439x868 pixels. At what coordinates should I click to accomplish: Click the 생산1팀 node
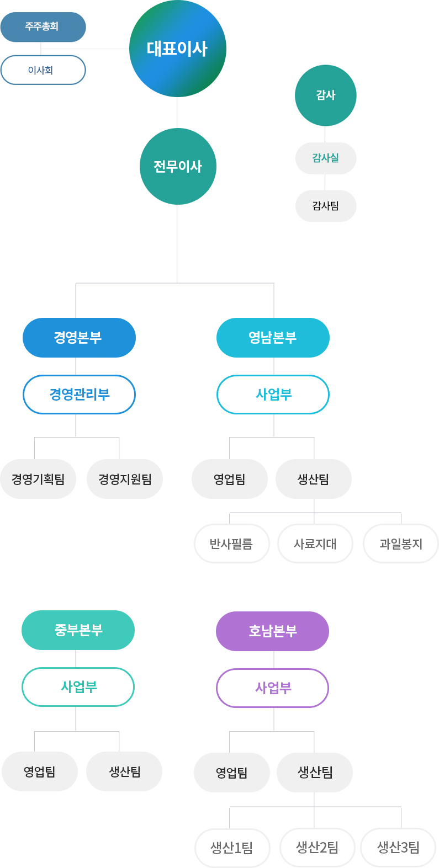coord(232,848)
